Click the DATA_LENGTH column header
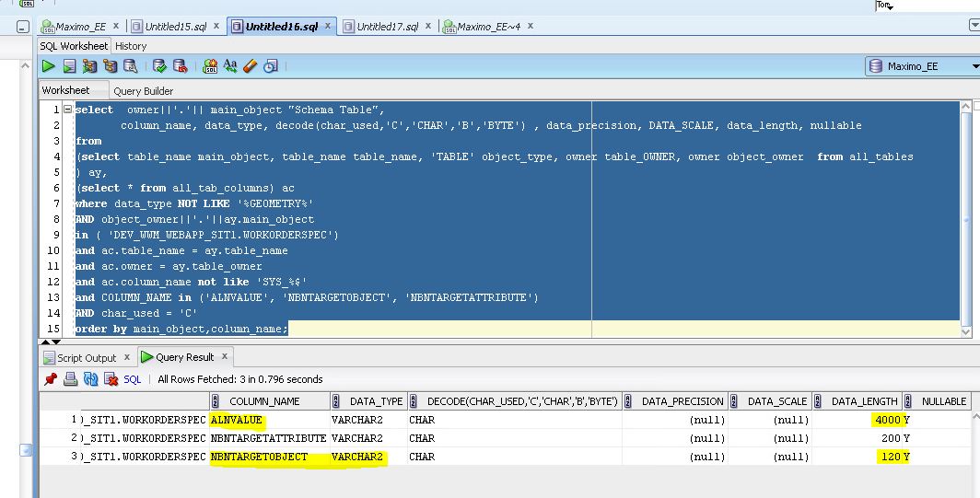 [857, 401]
